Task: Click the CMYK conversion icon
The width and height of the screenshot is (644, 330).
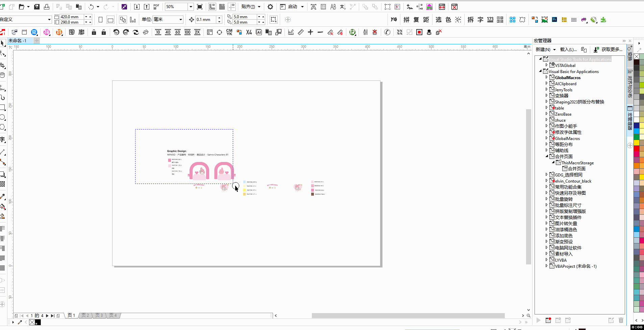Action: (229, 32)
